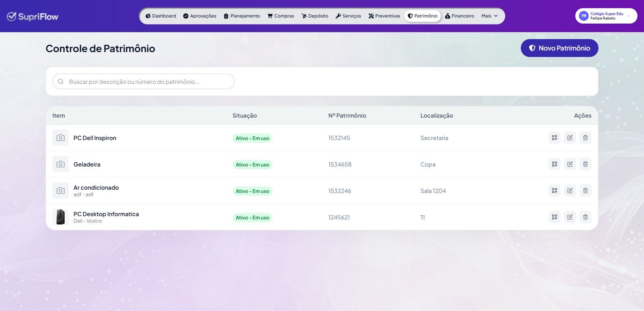This screenshot has width=644, height=311.
Task: Show QR code for Geladeira
Action: 555,164
